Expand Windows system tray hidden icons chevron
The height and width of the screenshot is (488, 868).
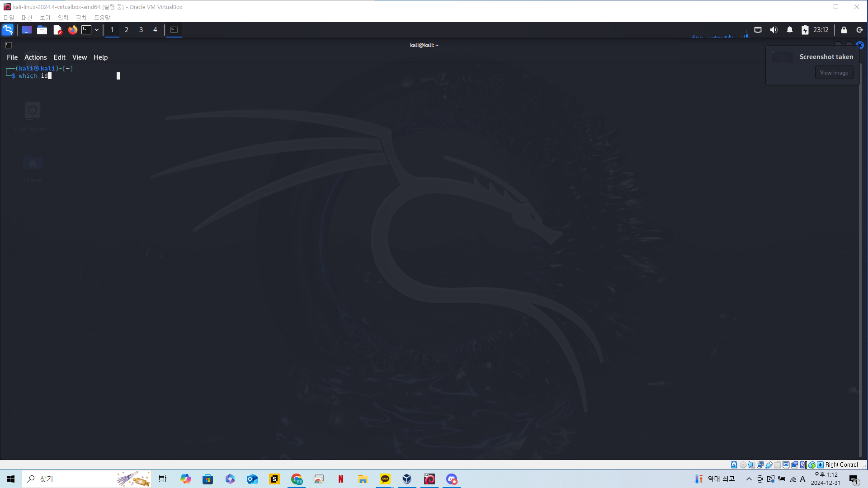(x=749, y=479)
